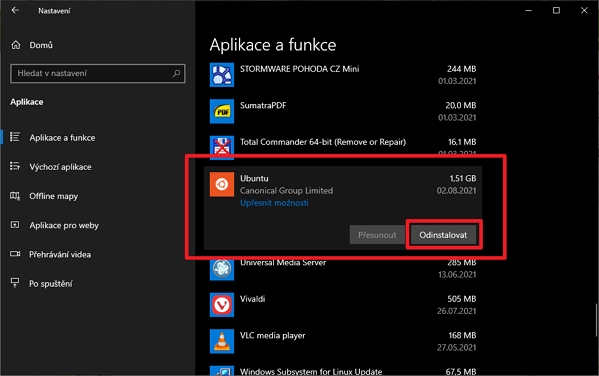599x376 pixels.
Task: Click the Ubuntu orange logo icon
Action: (222, 185)
